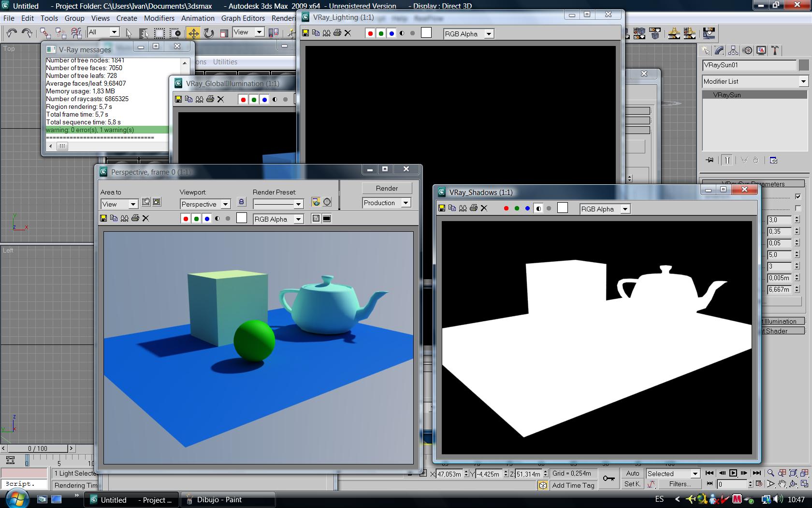This screenshot has width=812, height=508.
Task: Open the Select by Name tool
Action: pos(144,33)
